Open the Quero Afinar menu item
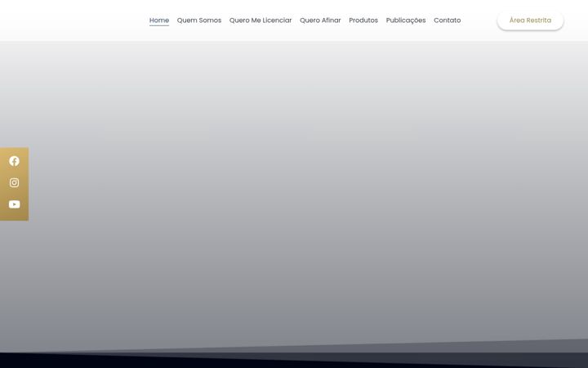Screen dimensions: 588x368 tap(320, 20)
